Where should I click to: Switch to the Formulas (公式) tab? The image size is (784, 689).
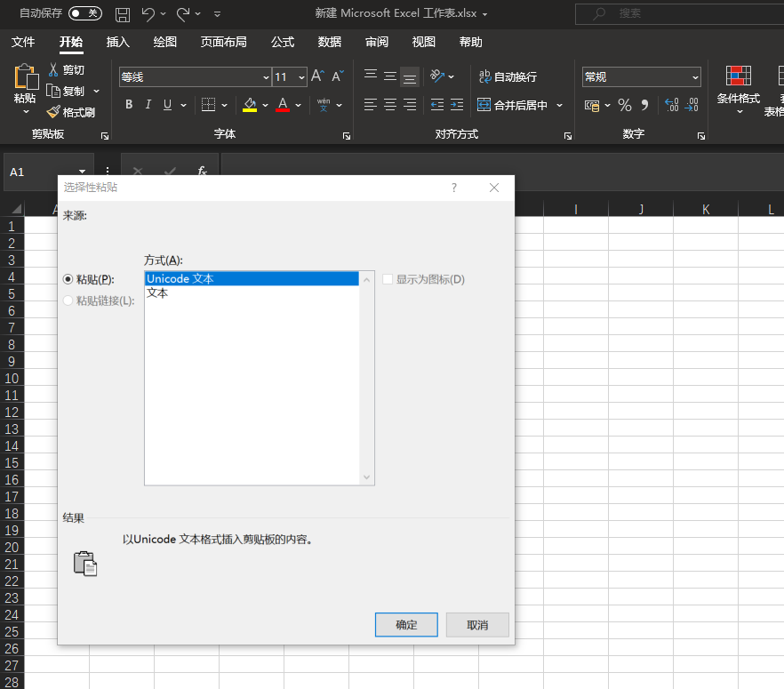pyautogui.click(x=283, y=42)
